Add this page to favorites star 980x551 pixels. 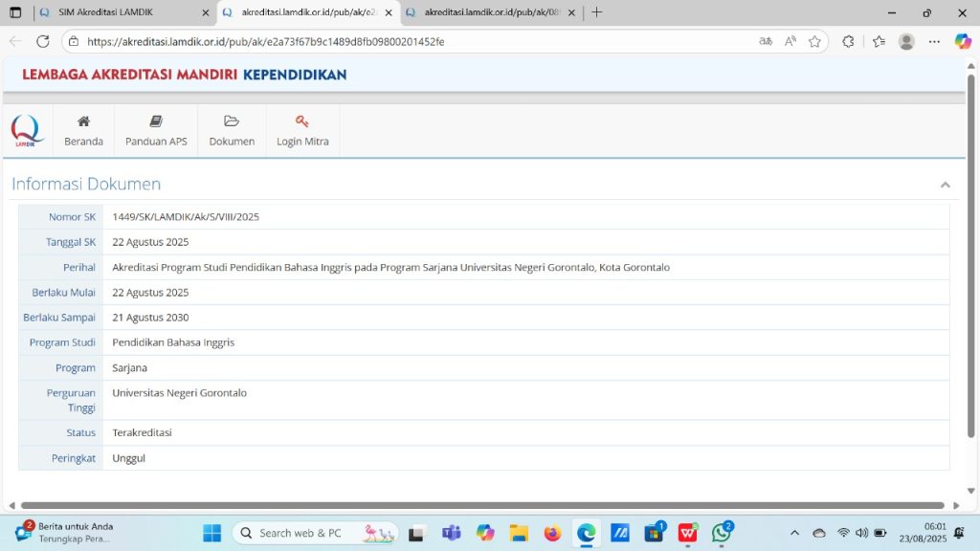tap(814, 41)
